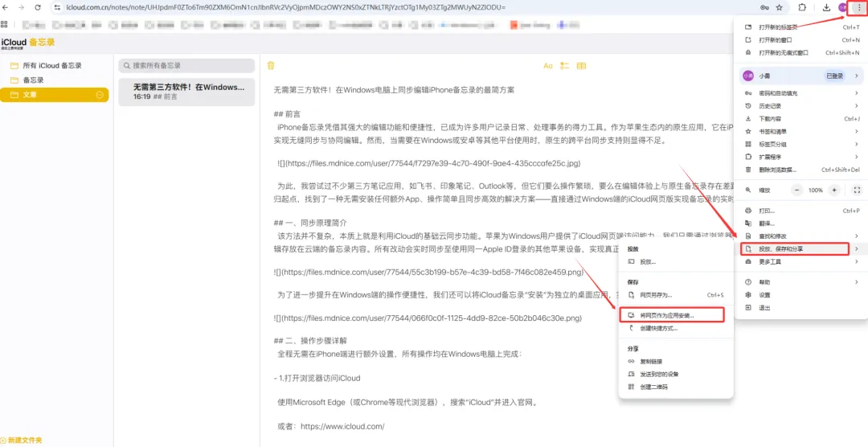Click the f7297e39 mdnice image link text
The height and width of the screenshot is (447, 868).
pos(428,164)
